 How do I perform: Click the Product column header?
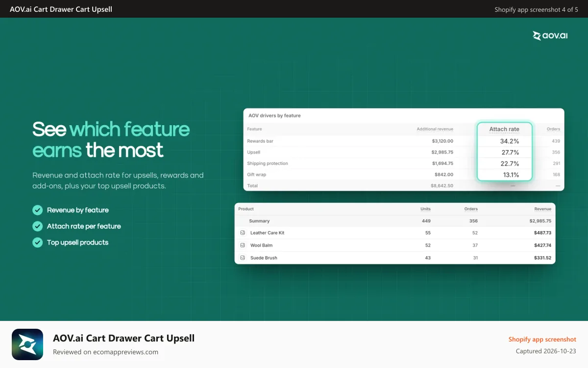point(246,209)
